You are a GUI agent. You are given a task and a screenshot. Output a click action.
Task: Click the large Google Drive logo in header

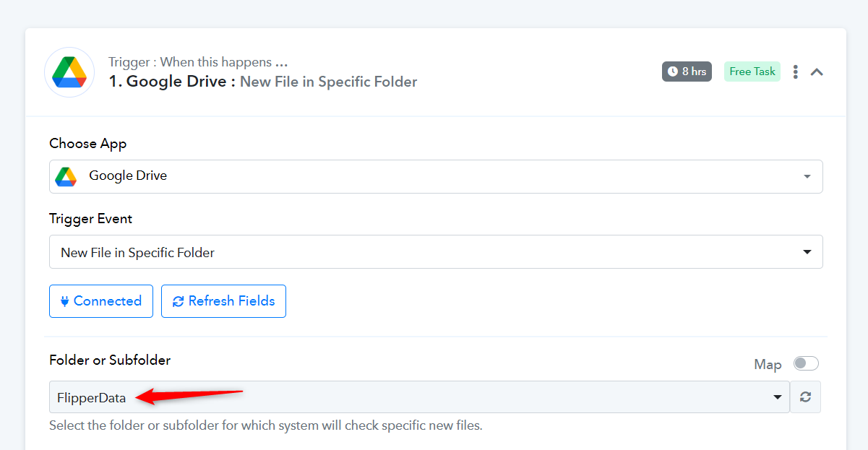69,72
